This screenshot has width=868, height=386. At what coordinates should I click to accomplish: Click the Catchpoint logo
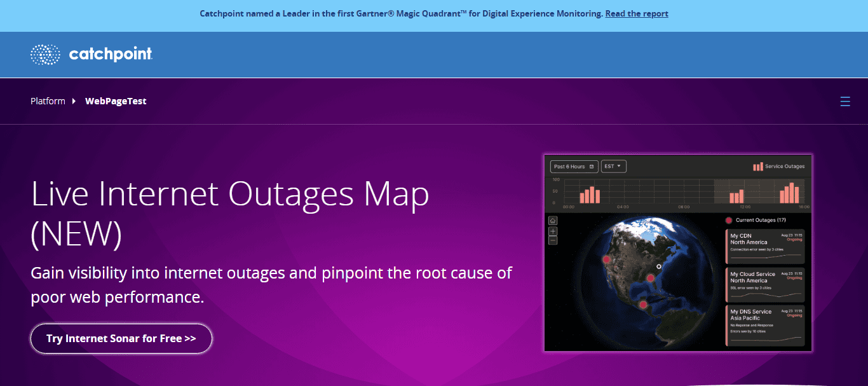[92, 55]
